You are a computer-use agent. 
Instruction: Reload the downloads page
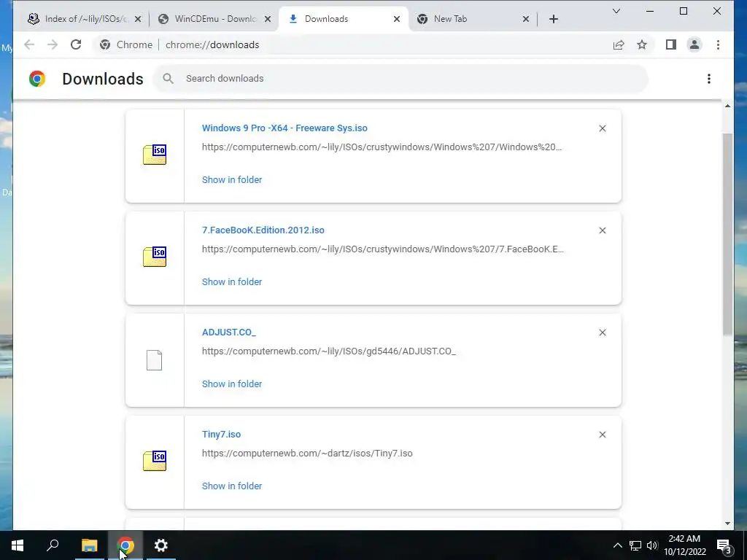(76, 44)
